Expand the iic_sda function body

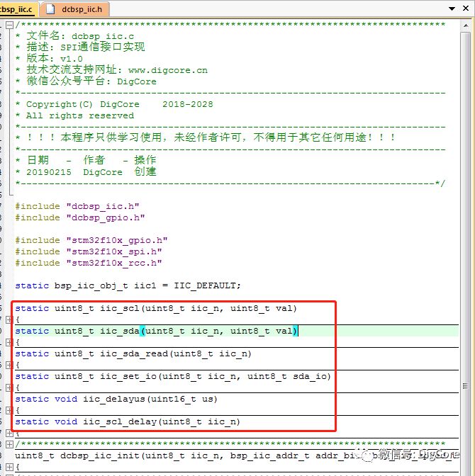9,342
